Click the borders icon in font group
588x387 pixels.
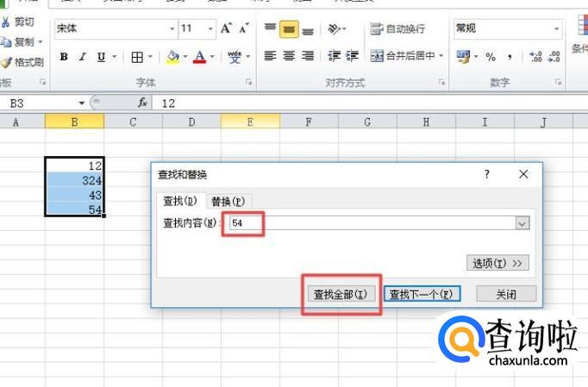coord(137,57)
